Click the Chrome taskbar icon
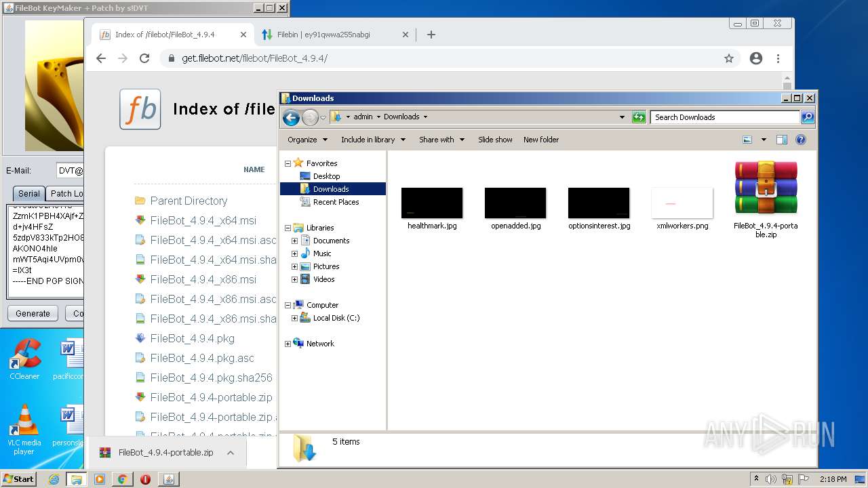Screen dimensions: 868x488 point(122,479)
